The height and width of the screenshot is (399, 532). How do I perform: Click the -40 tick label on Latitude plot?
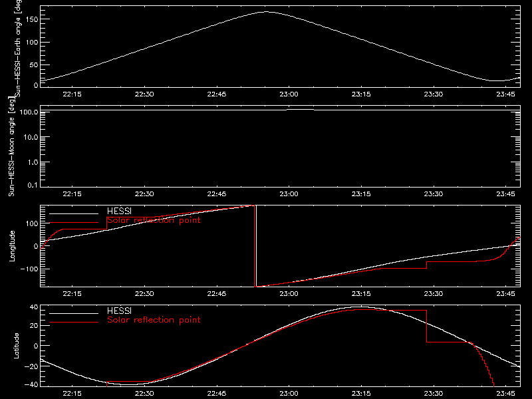(x=31, y=384)
